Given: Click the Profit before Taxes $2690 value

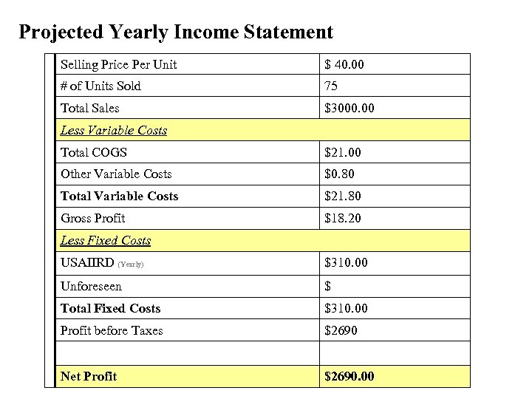Looking at the screenshot, I should click(x=341, y=330).
